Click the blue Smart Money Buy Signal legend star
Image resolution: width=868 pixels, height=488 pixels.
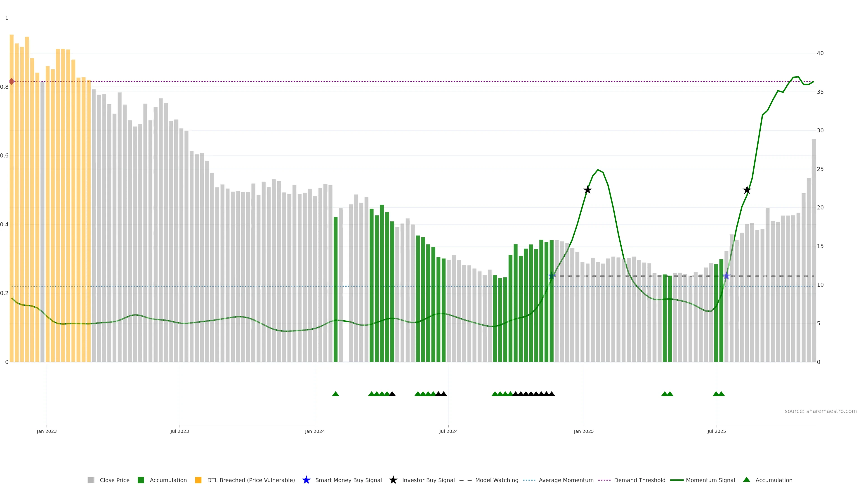[306, 480]
